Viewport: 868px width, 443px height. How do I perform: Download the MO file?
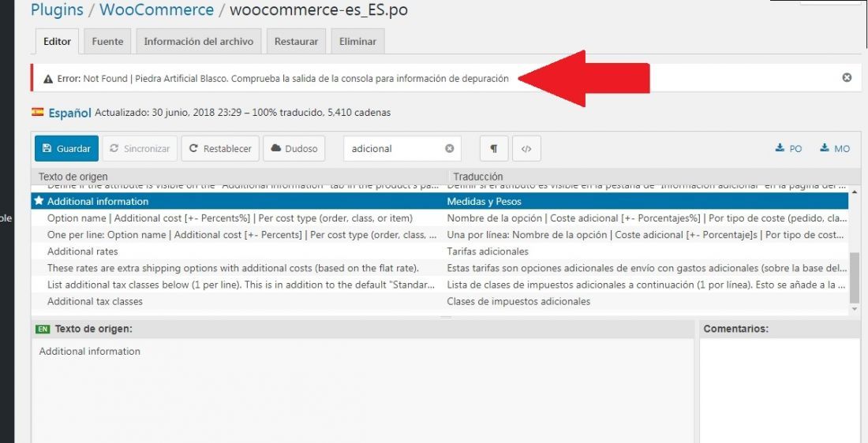point(835,148)
